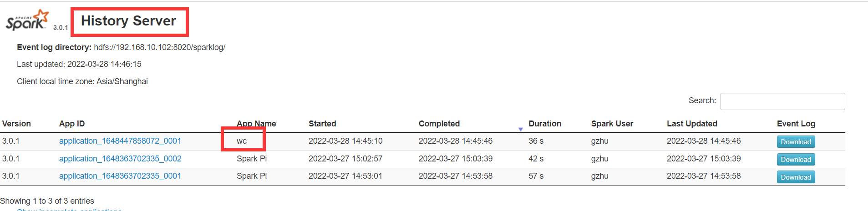This screenshot has width=868, height=211.
Task: Sort by the Completed column header
Action: coord(439,124)
